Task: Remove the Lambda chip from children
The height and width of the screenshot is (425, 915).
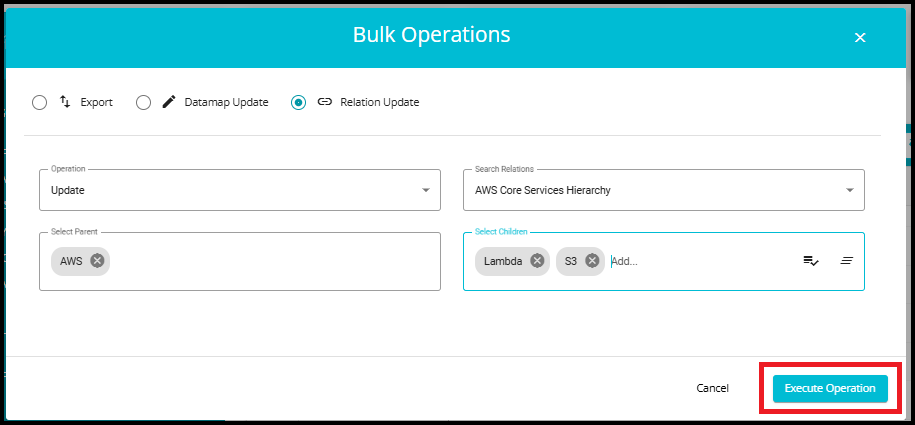Action: (x=537, y=261)
